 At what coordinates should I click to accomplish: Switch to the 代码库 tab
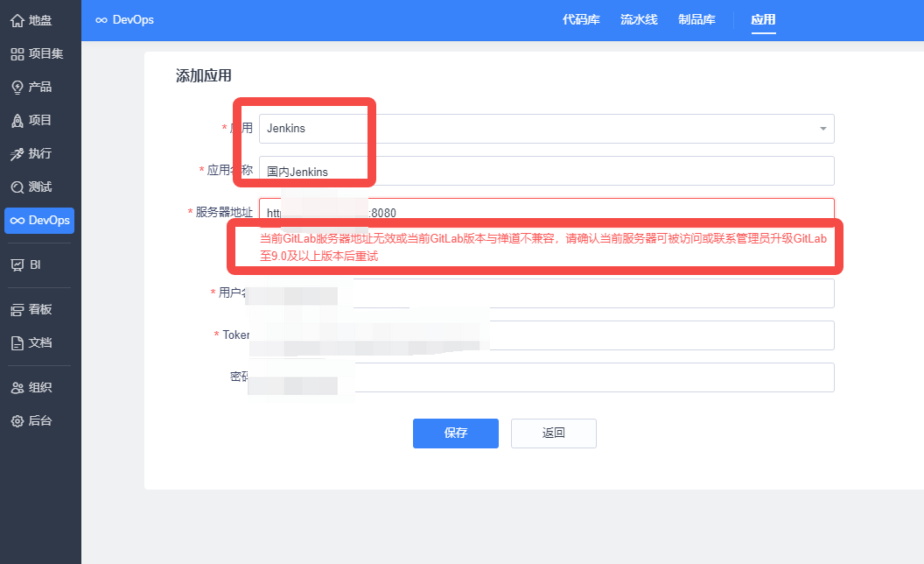pos(581,20)
